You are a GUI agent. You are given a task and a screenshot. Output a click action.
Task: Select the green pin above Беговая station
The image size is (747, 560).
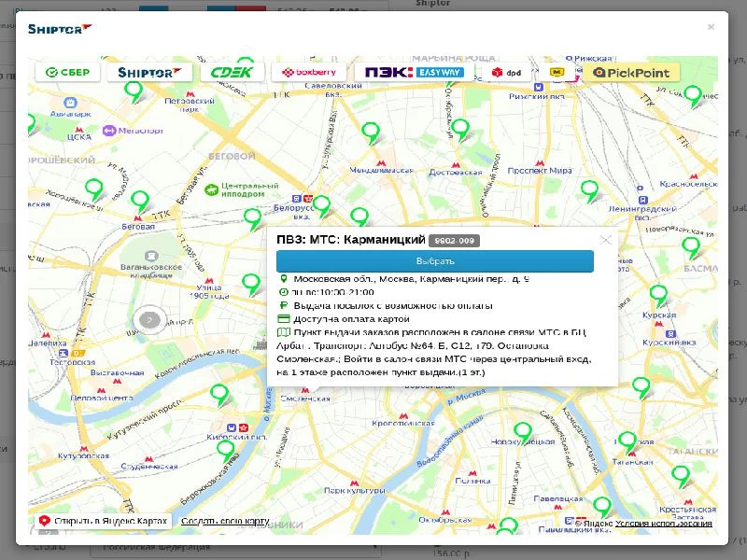click(140, 202)
